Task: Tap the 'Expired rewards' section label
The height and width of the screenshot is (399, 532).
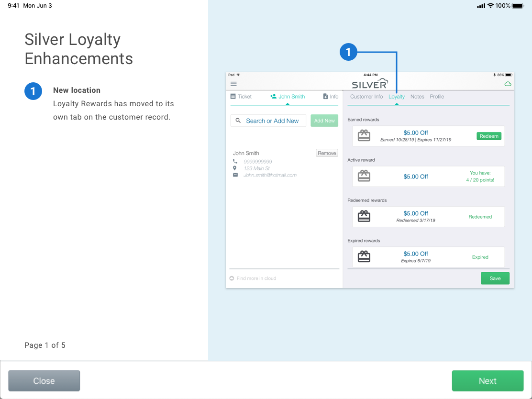Action: point(364,241)
